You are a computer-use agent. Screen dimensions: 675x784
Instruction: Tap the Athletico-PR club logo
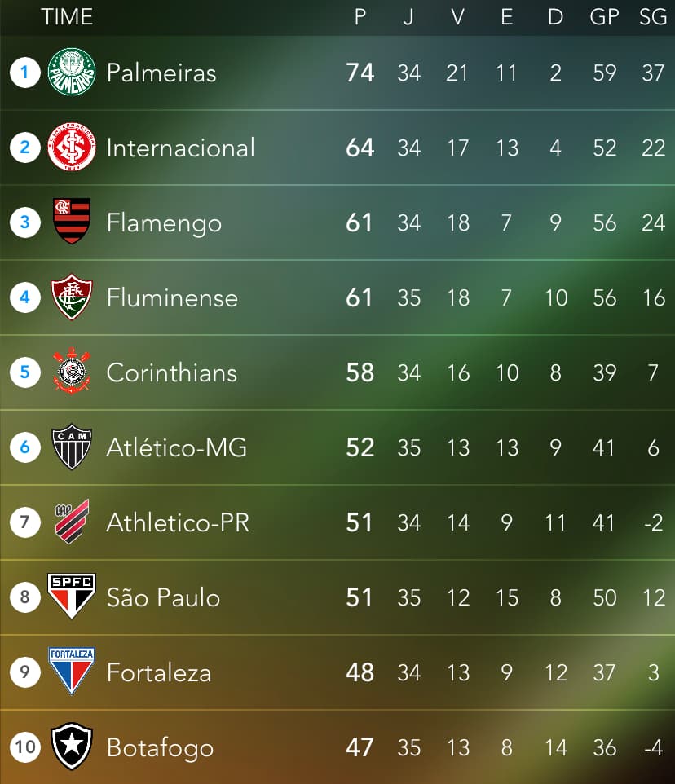pos(72,521)
